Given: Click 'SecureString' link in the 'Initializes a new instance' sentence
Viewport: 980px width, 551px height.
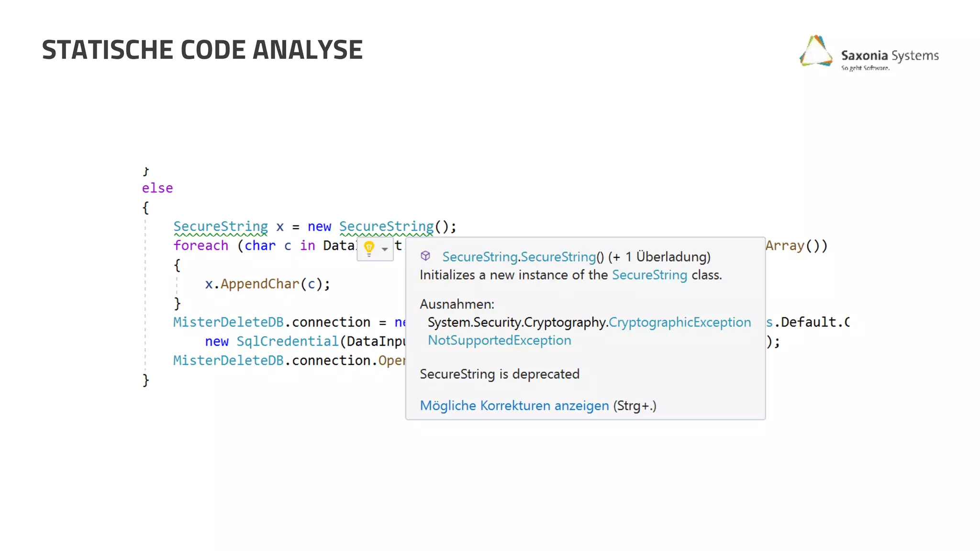Looking at the screenshot, I should coord(649,275).
